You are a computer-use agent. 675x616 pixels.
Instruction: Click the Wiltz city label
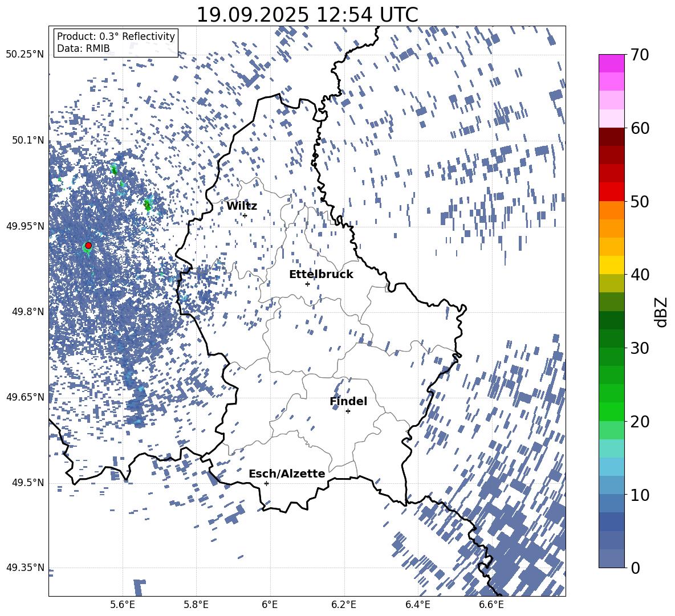click(242, 206)
